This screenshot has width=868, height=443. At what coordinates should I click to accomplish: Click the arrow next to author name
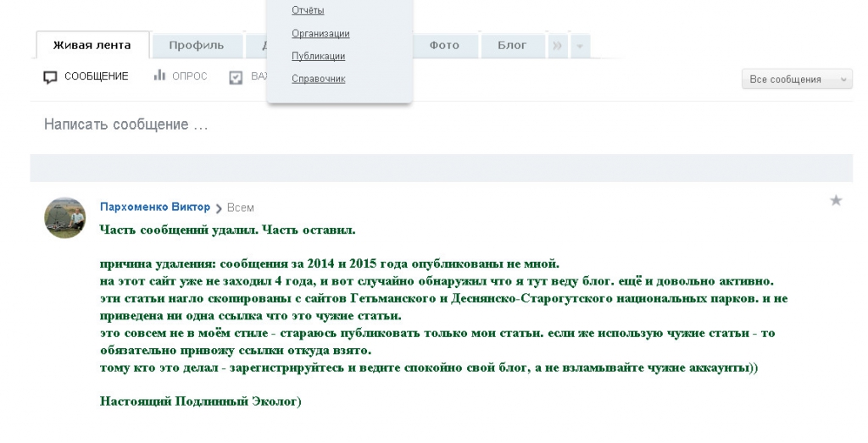click(x=219, y=208)
